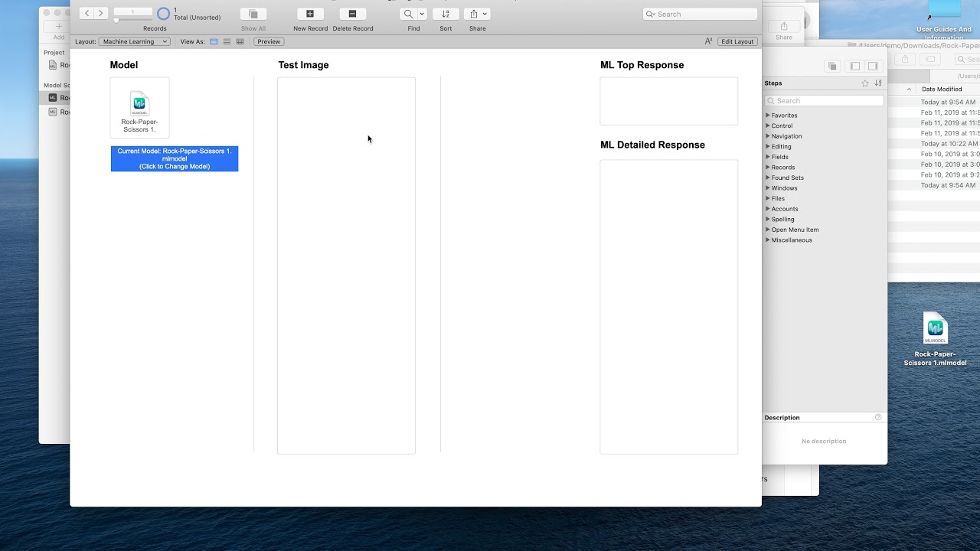
Task: Click the Delete Record icon
Action: click(x=352, y=15)
